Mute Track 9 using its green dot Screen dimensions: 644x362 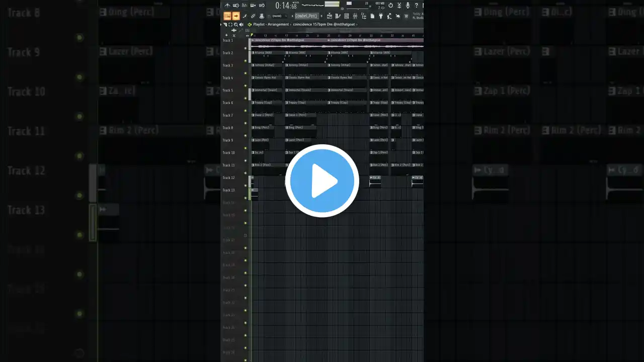click(246, 148)
